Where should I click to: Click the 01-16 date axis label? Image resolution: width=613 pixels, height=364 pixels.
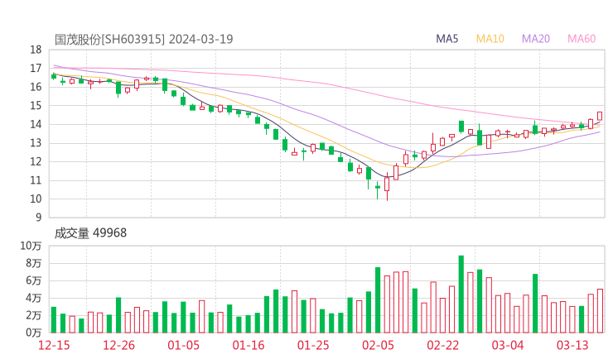[249, 345]
